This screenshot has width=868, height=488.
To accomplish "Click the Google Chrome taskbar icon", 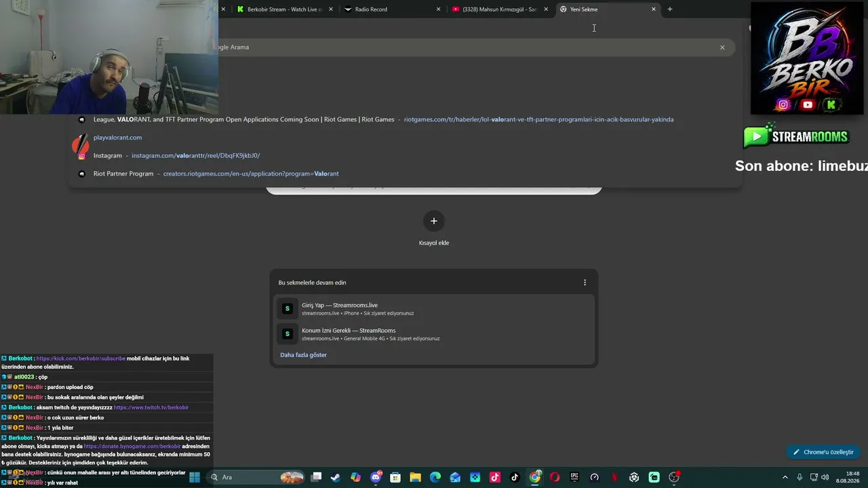I will [x=535, y=477].
